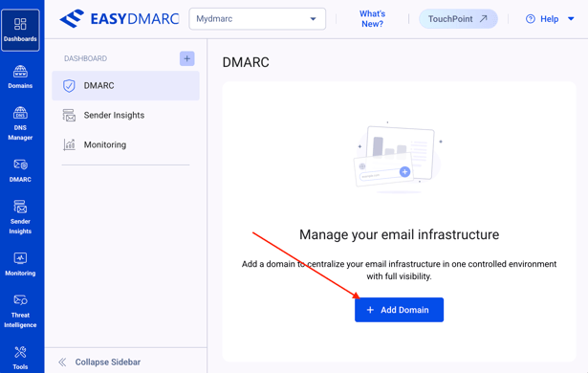Collapse Sidebar at the bottom
This screenshot has height=373, width=588.
pos(99,362)
